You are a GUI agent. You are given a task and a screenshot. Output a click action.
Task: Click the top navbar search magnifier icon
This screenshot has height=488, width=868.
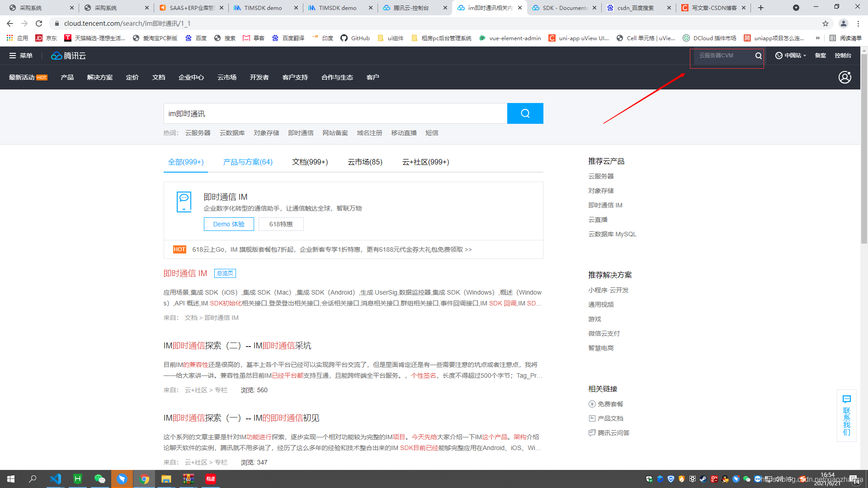758,56
